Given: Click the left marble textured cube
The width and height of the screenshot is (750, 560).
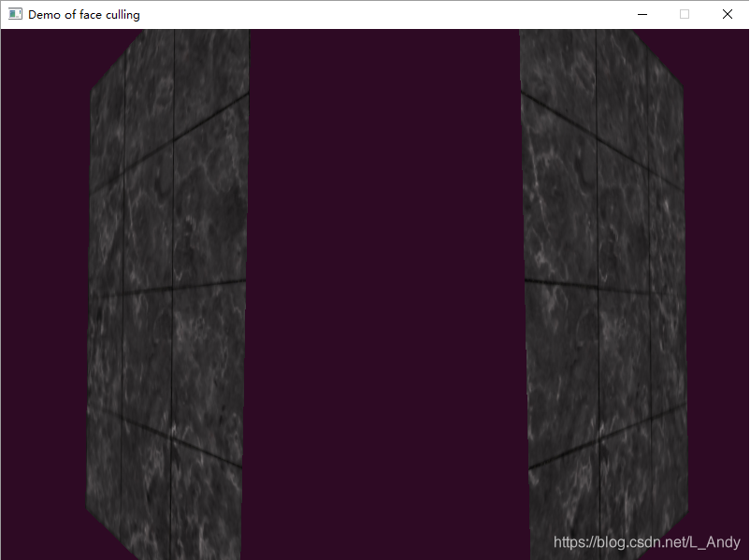Looking at the screenshot, I should 167,294.
